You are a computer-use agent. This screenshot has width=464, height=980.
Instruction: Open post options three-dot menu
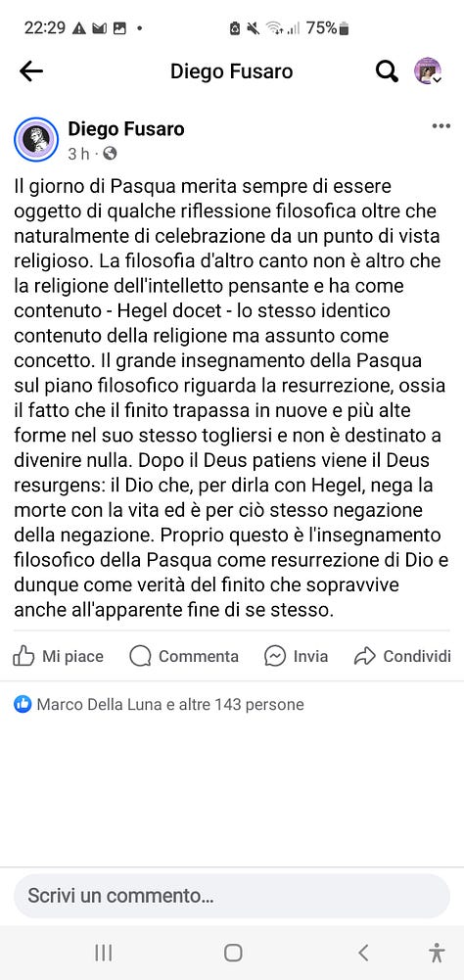tap(441, 126)
